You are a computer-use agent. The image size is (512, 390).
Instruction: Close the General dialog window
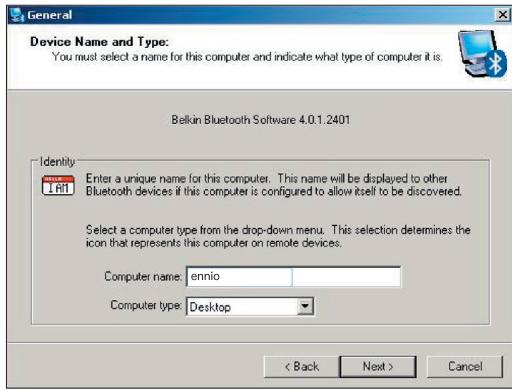click(502, 15)
